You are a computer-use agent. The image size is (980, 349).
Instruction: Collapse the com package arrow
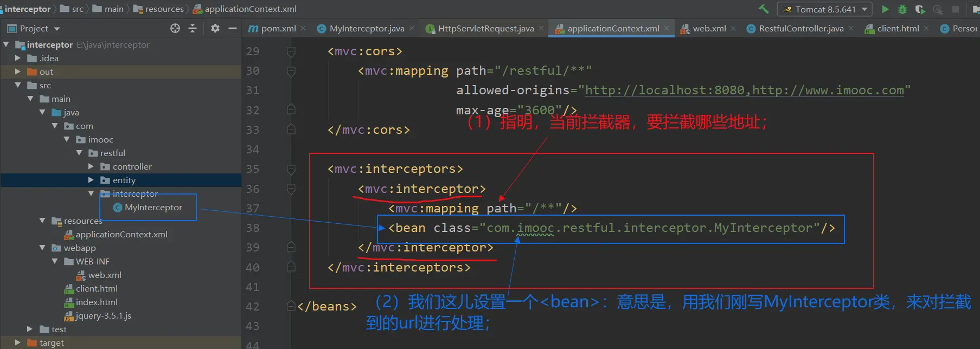[x=55, y=126]
